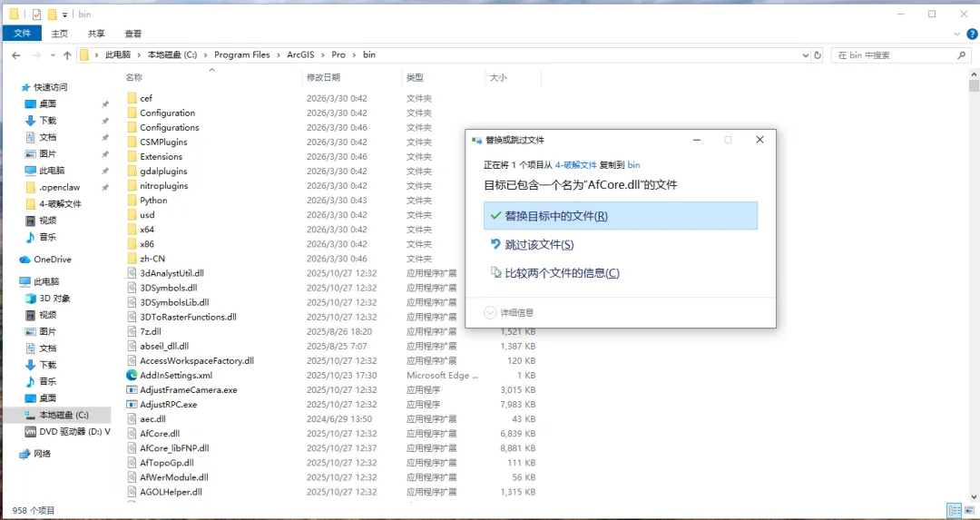
Task: Open the cef folder icon
Action: pos(132,98)
